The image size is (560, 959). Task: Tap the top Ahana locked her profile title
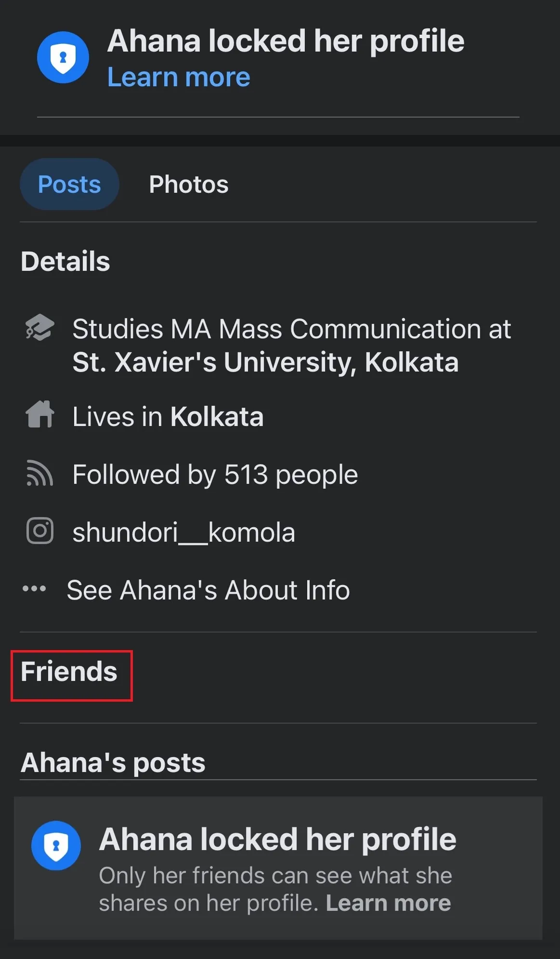pyautogui.click(x=286, y=41)
